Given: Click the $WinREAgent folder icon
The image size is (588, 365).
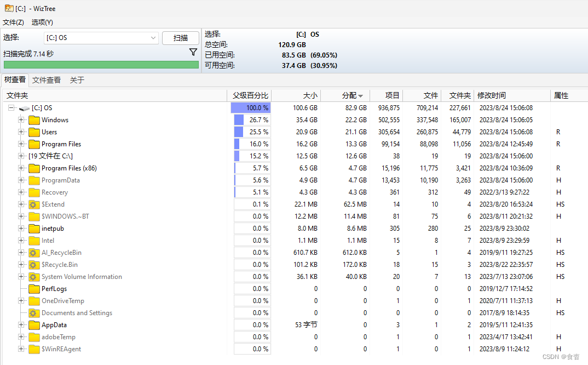Looking at the screenshot, I should tap(34, 349).
